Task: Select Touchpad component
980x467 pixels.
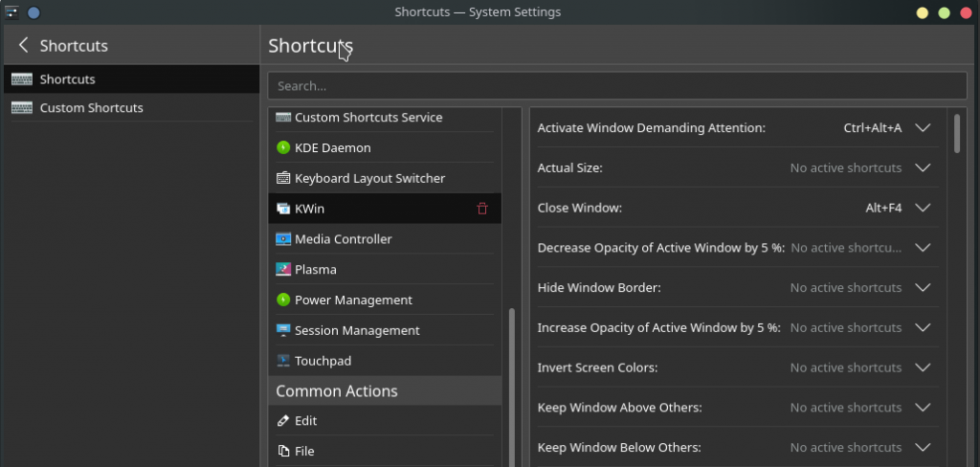Action: coord(385,361)
